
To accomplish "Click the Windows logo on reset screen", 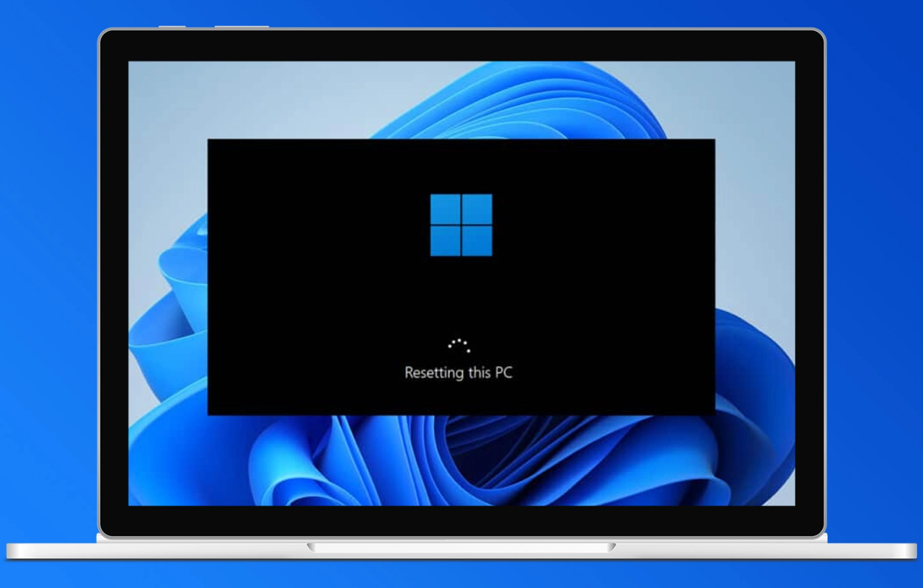I will pyautogui.click(x=461, y=225).
